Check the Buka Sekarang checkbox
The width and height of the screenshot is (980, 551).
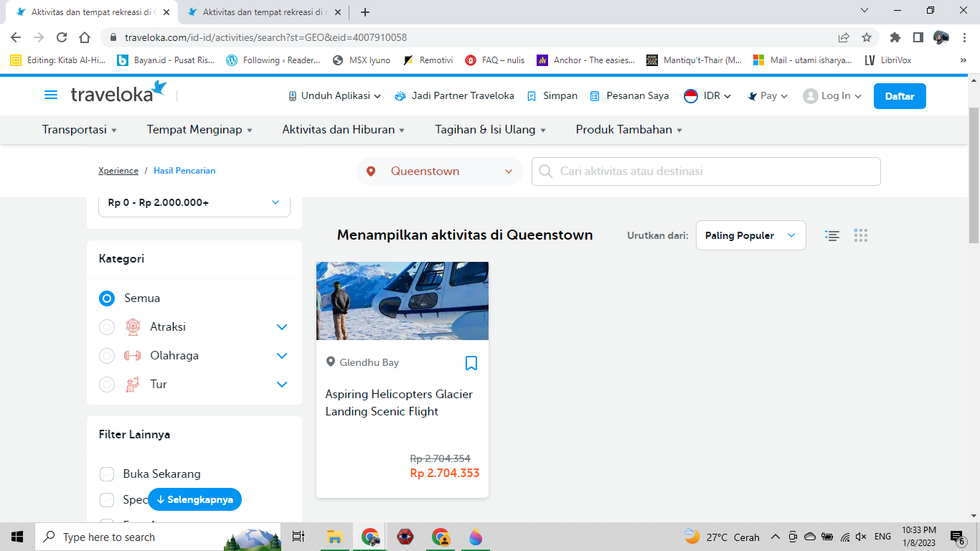coord(107,474)
